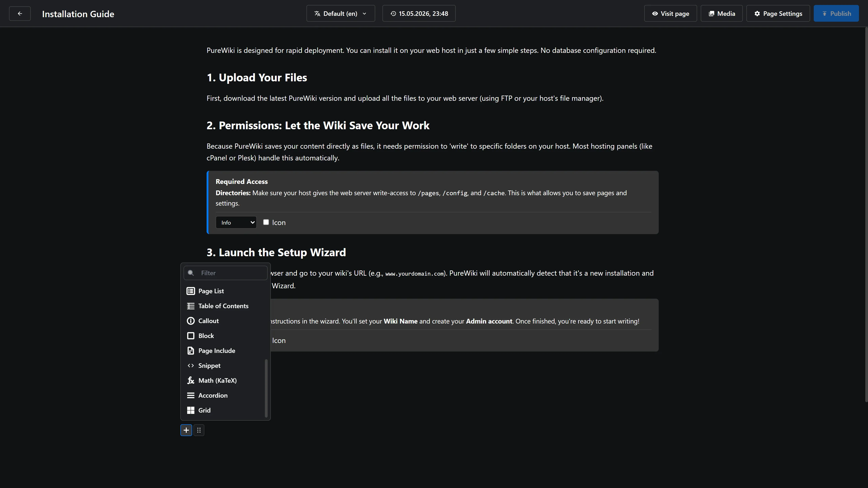The height and width of the screenshot is (488, 868).
Task: Click the page vertical scrollbar
Action: tap(866, 215)
